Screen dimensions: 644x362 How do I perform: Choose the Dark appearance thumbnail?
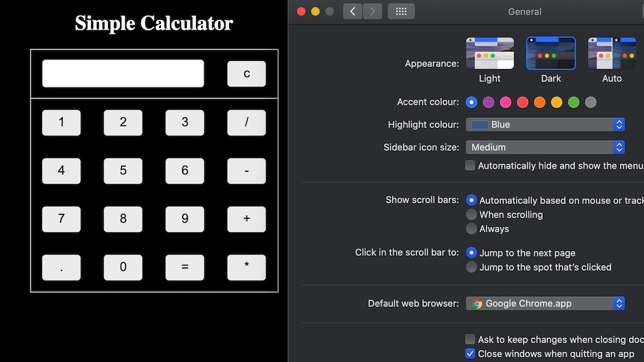(551, 54)
